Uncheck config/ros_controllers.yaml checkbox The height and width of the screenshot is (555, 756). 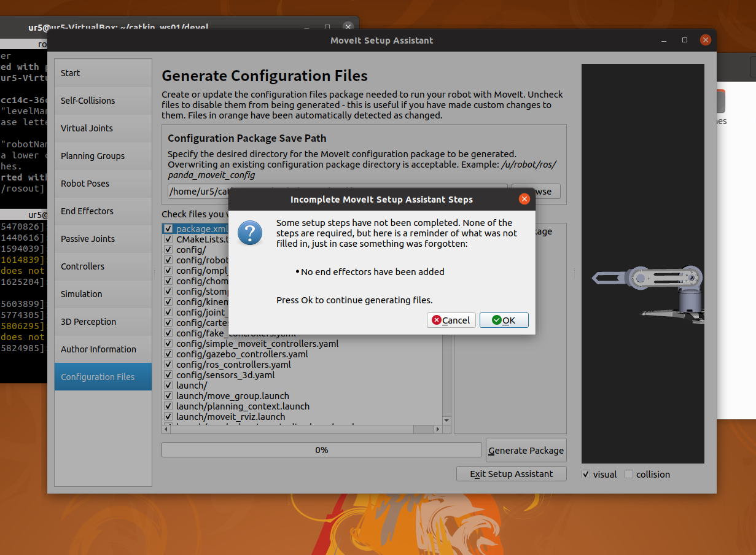pos(168,365)
